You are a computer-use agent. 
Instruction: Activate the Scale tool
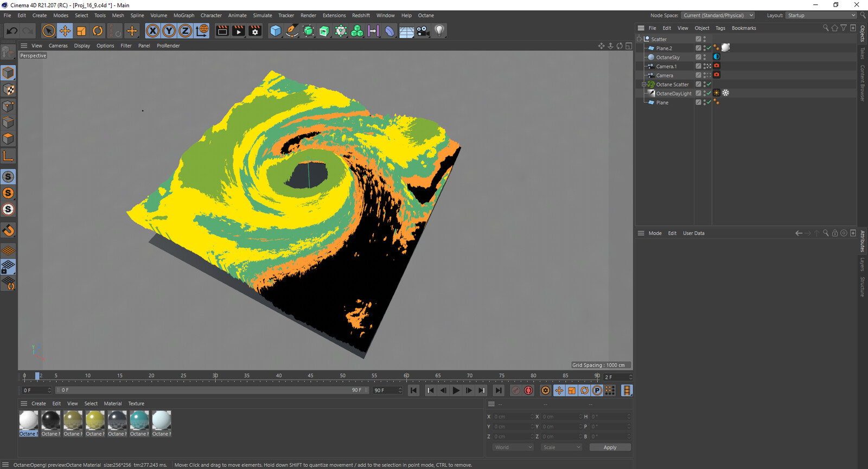[81, 31]
